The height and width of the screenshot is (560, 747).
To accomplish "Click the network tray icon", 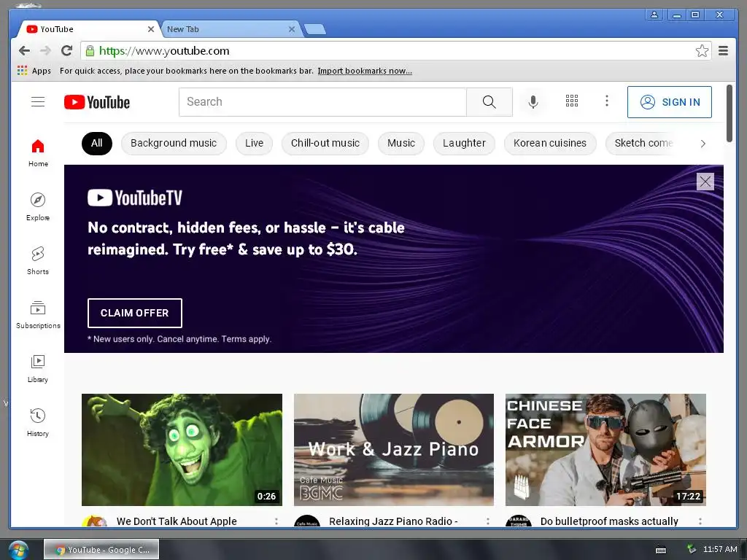I will point(692,549).
